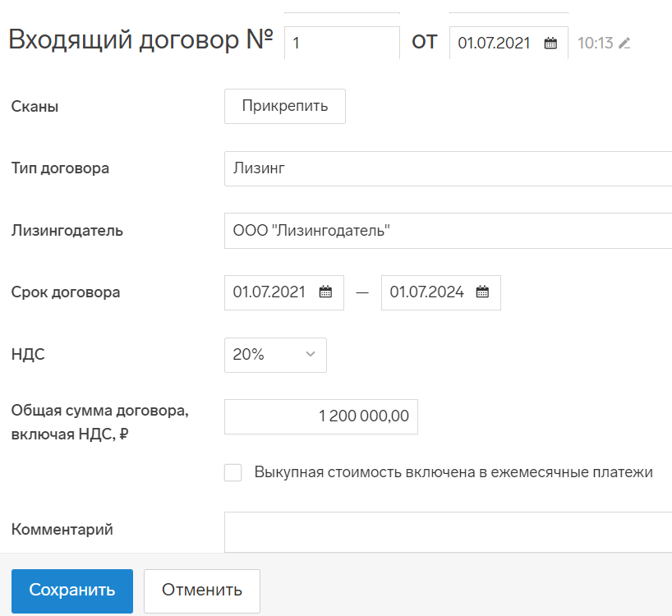Edit the time 10:13 with pencil icon
The width and height of the screenshot is (672, 616).
pos(624,43)
